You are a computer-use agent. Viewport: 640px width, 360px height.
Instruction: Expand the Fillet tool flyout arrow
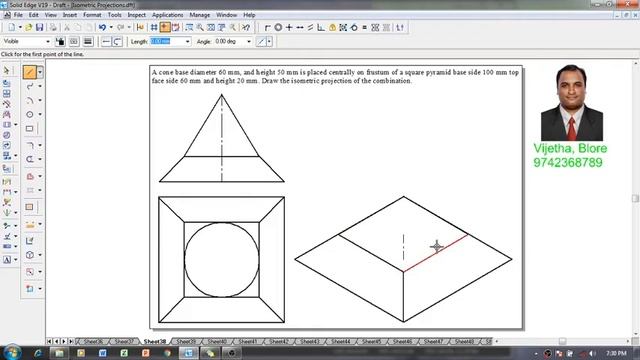(x=40, y=145)
